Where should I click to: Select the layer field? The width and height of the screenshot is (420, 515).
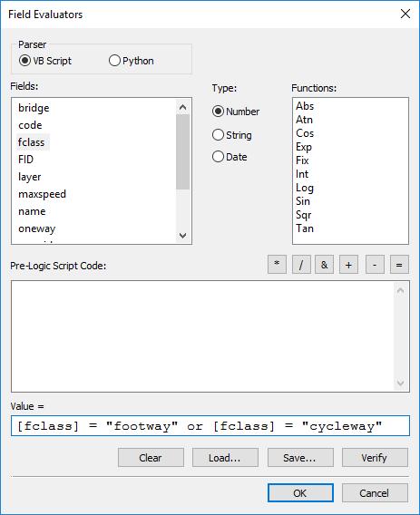30,177
